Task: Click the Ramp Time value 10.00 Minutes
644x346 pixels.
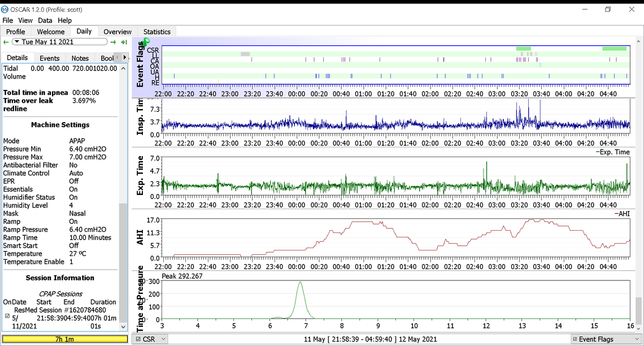Action: [90, 237]
